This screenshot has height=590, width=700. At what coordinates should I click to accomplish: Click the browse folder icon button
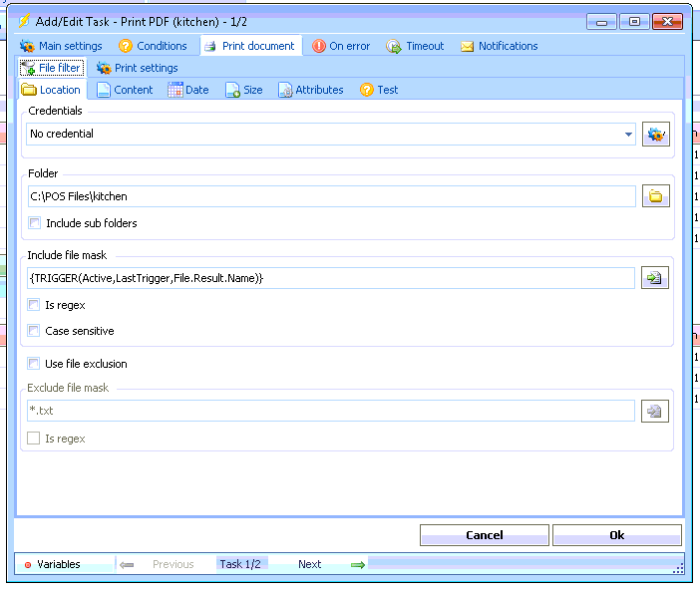click(x=655, y=196)
